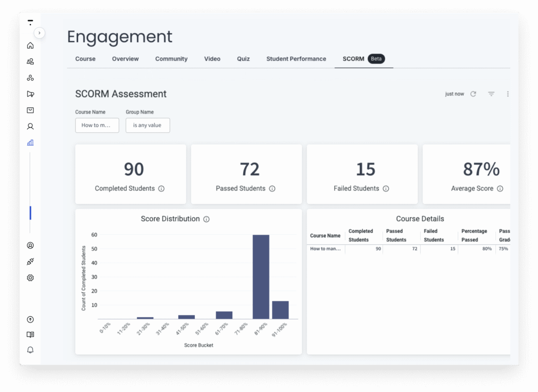Open the announcements megaphone icon
This screenshot has height=392, width=538.
30,94
